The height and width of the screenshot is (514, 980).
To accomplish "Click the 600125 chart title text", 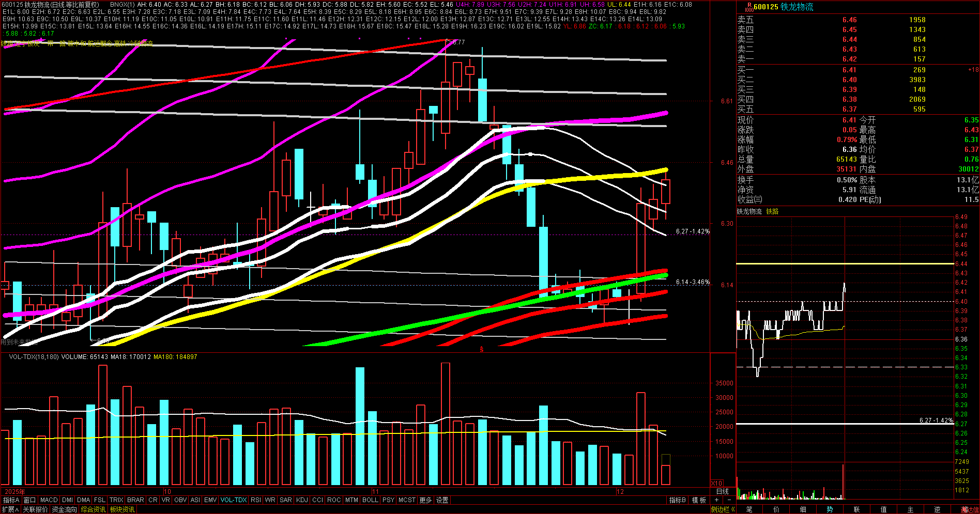I will (x=50, y=4).
